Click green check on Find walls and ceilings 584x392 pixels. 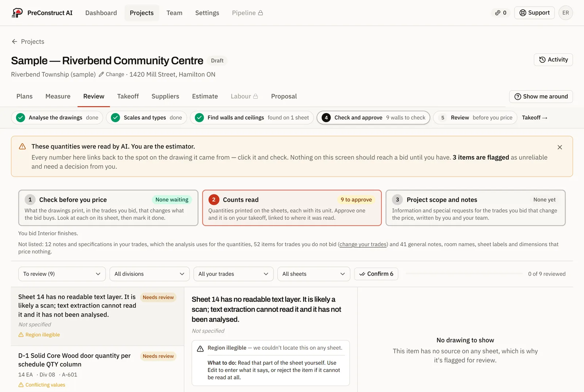point(199,117)
